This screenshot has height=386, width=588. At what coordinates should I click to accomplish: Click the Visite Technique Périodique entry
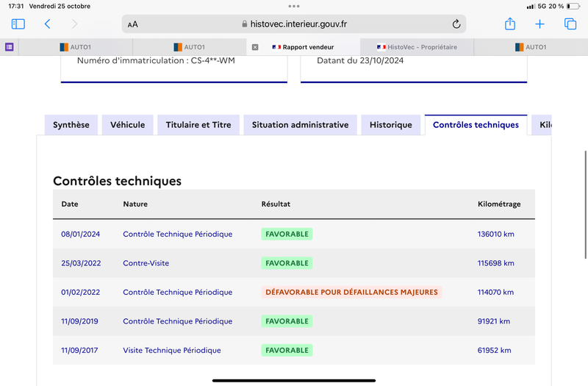pyautogui.click(x=172, y=351)
